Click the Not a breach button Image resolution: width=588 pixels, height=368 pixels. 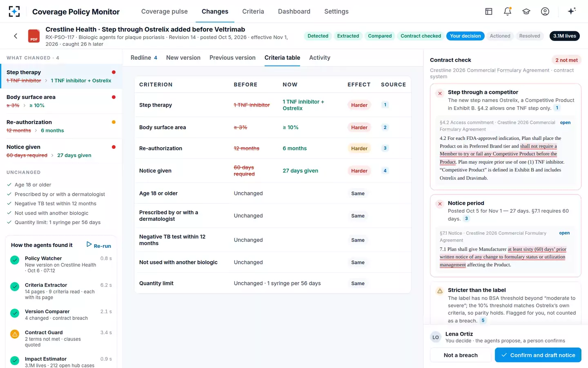pos(461,355)
